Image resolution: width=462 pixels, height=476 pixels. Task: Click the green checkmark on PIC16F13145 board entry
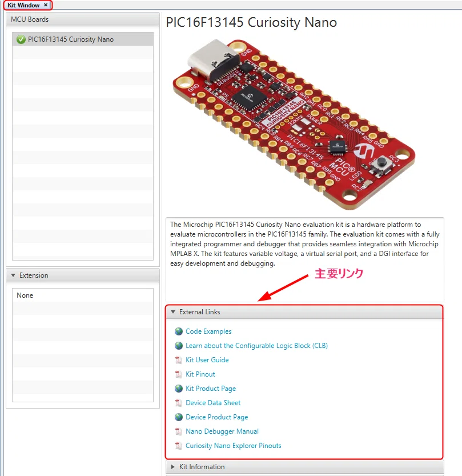coord(21,39)
